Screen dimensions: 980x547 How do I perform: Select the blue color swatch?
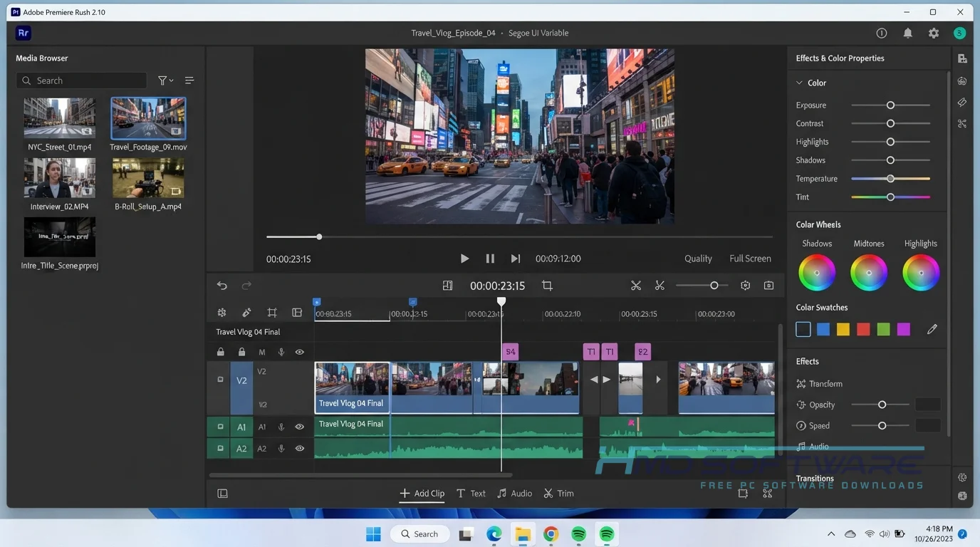[823, 329]
